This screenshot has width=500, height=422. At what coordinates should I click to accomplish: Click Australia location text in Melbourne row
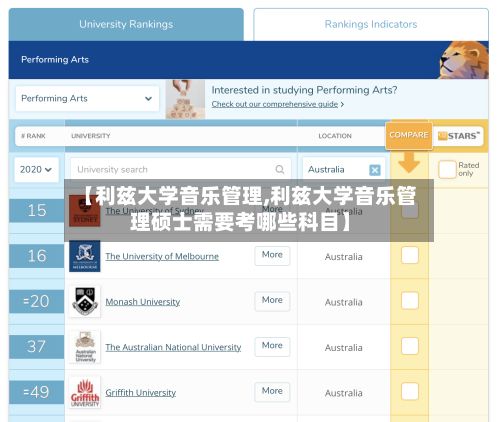click(344, 257)
